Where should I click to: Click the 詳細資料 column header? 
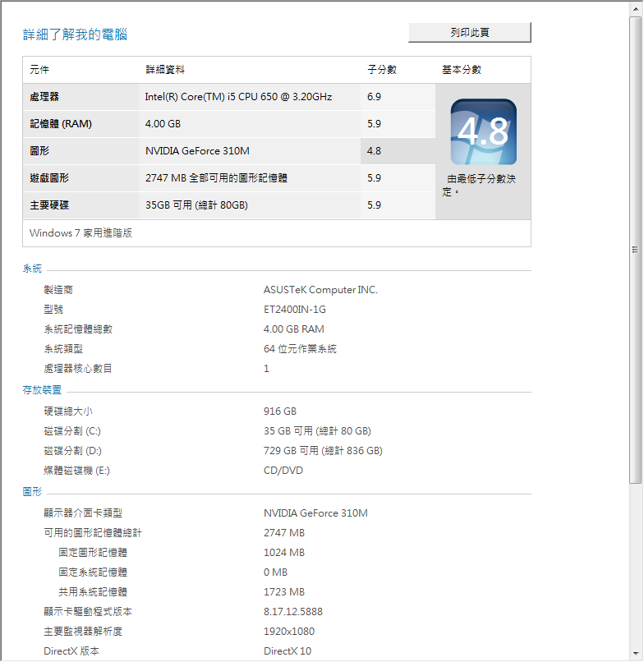165,70
